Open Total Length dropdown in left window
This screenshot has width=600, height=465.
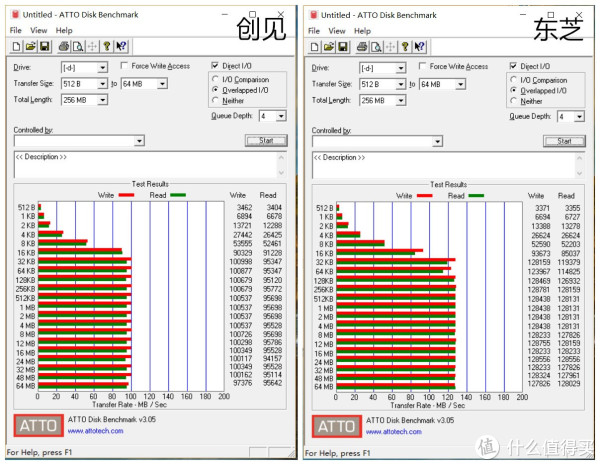pyautogui.click(x=102, y=100)
